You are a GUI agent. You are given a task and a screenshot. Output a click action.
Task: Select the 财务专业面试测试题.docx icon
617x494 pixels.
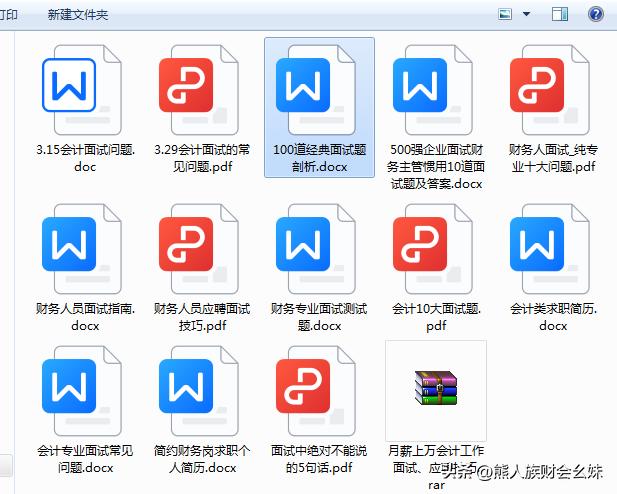pos(316,249)
